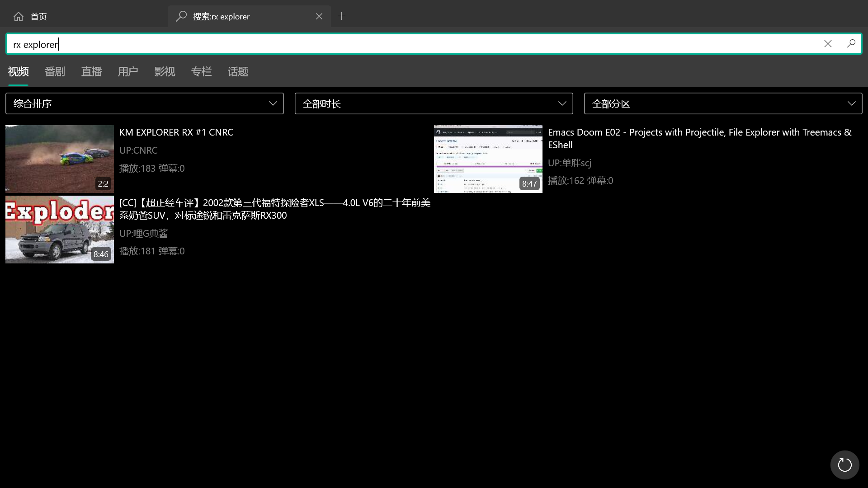This screenshot has width=868, height=488.
Task: Open the 全部分区 category filter
Action: point(723,103)
